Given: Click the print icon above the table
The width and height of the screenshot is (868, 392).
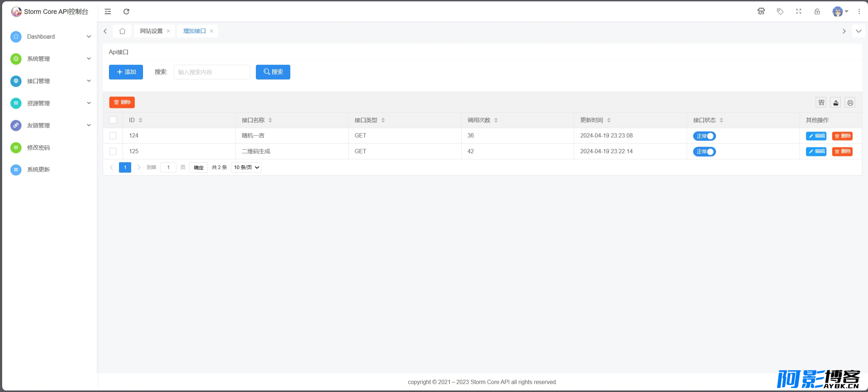Looking at the screenshot, I should tap(850, 103).
